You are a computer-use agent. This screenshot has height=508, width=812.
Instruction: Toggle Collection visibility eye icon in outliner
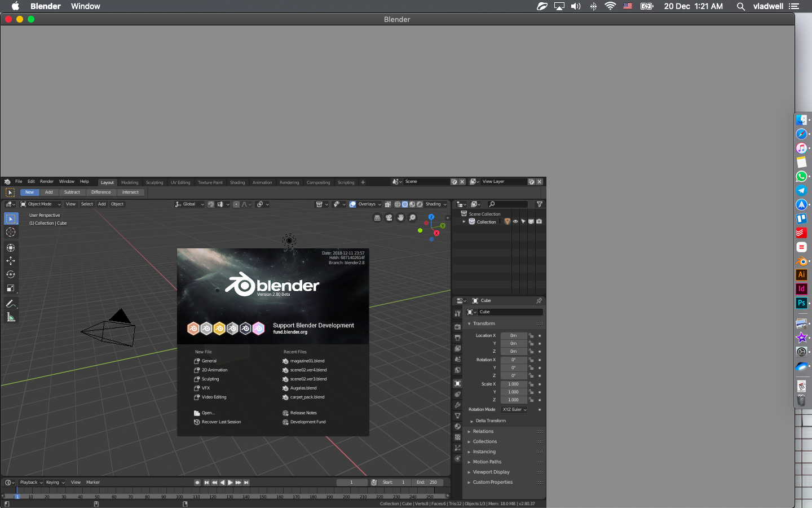[x=515, y=222]
